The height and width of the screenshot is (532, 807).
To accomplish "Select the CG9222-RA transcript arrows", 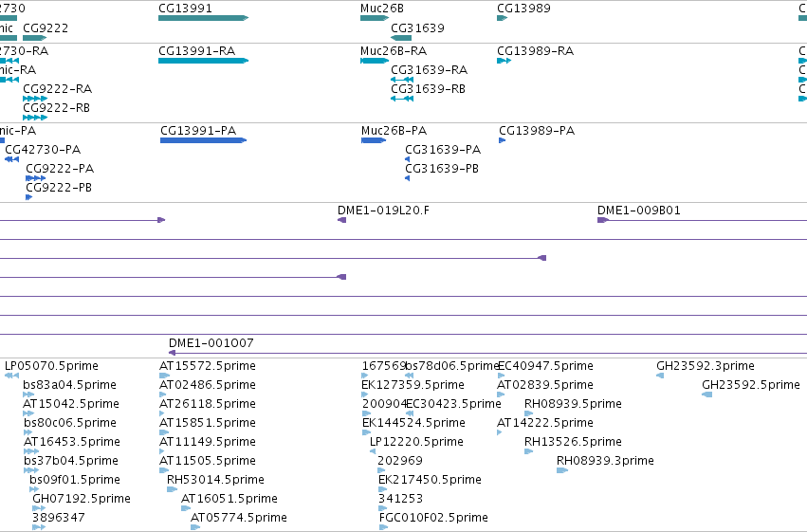I will [x=35, y=99].
